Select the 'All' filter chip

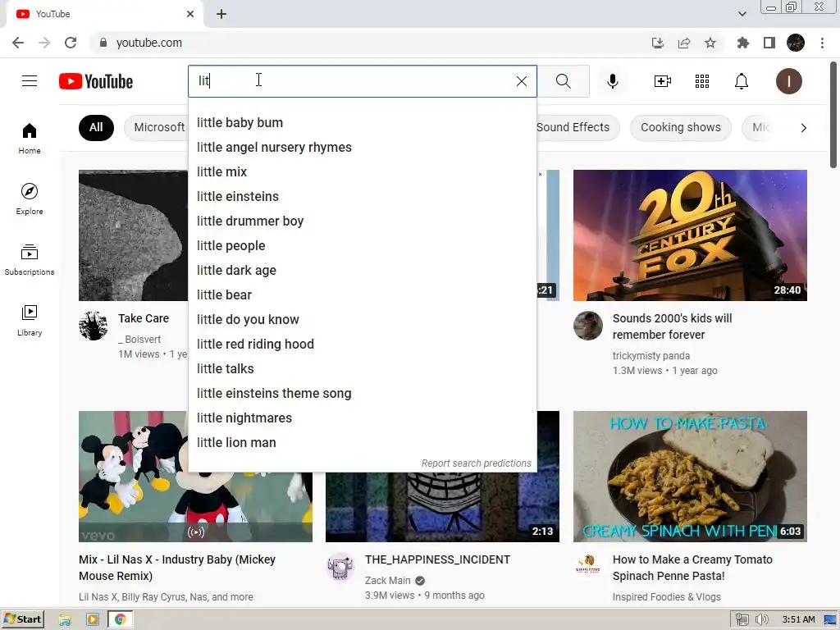pyautogui.click(x=96, y=127)
